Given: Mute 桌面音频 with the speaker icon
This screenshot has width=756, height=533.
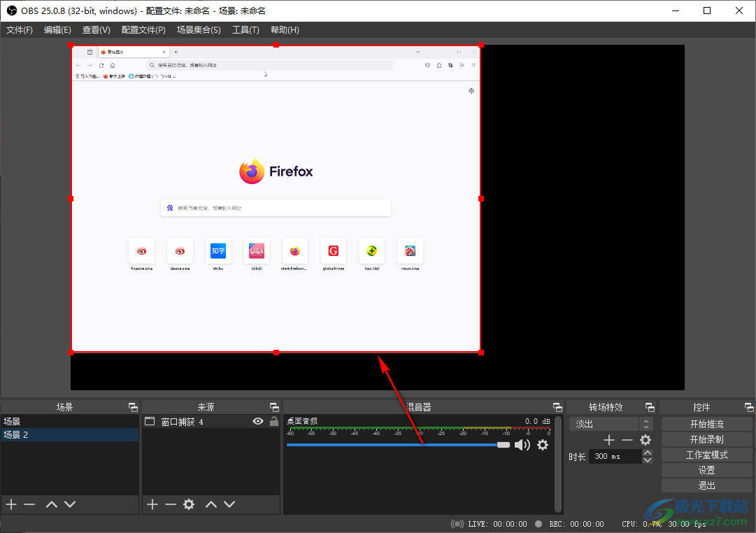Looking at the screenshot, I should pyautogui.click(x=522, y=445).
